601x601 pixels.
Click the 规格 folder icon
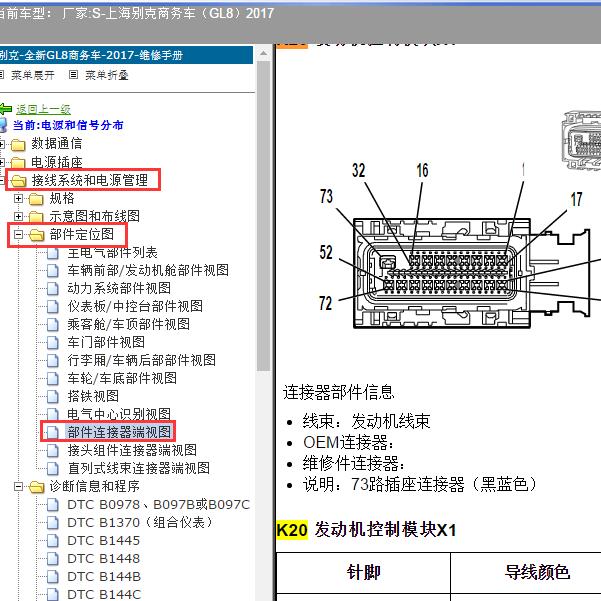[x=36, y=199]
